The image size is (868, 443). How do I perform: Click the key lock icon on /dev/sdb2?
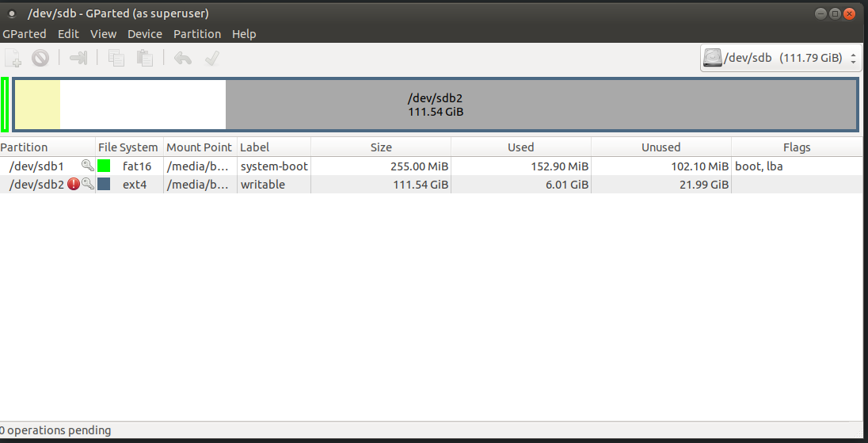(87, 184)
